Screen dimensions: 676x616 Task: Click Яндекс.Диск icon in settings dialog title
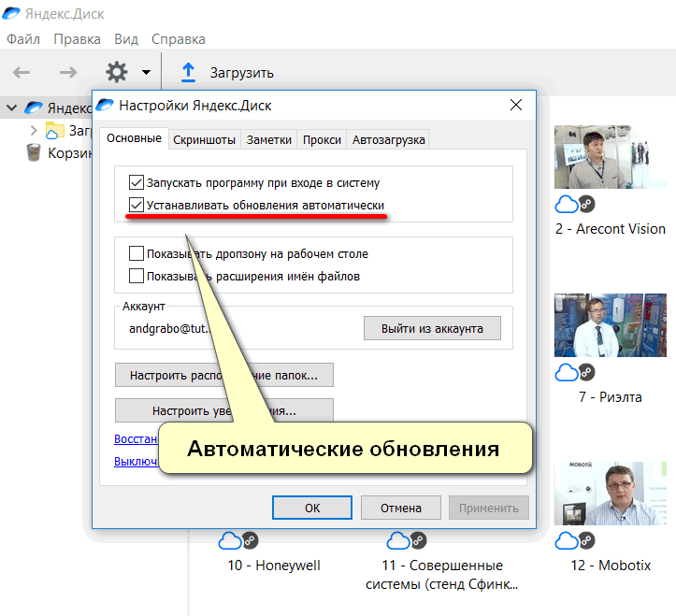click(x=105, y=105)
